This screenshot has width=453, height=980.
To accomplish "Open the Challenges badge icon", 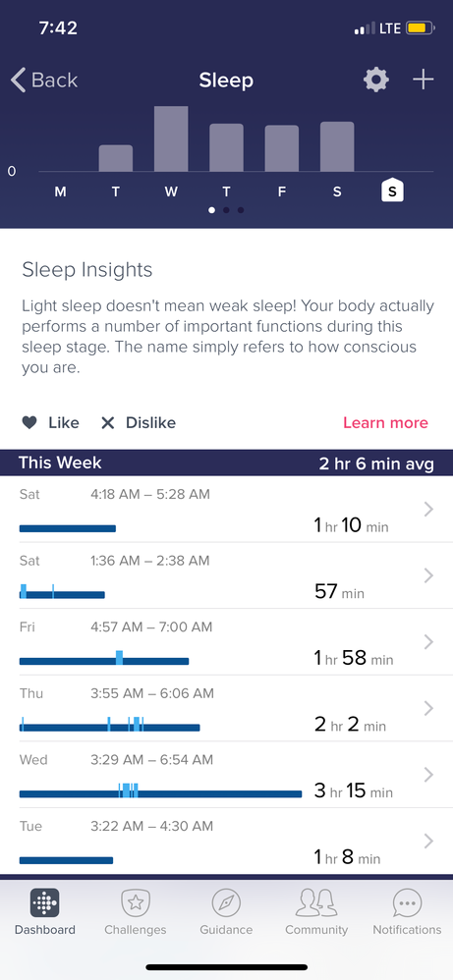I will click(x=136, y=903).
